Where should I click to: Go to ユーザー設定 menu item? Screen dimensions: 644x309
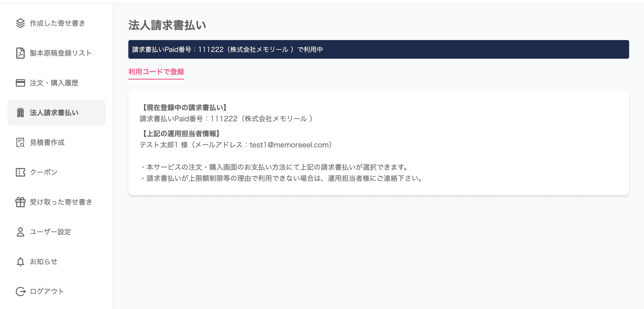pos(56,232)
